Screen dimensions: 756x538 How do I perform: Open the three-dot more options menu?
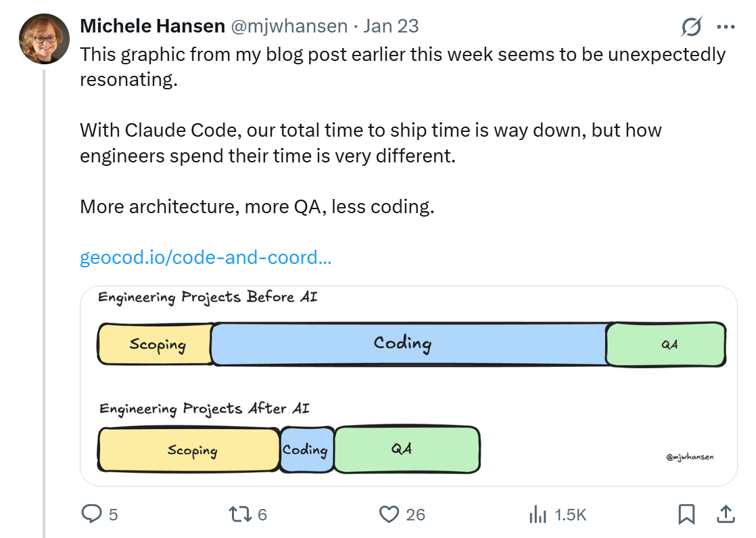[725, 27]
